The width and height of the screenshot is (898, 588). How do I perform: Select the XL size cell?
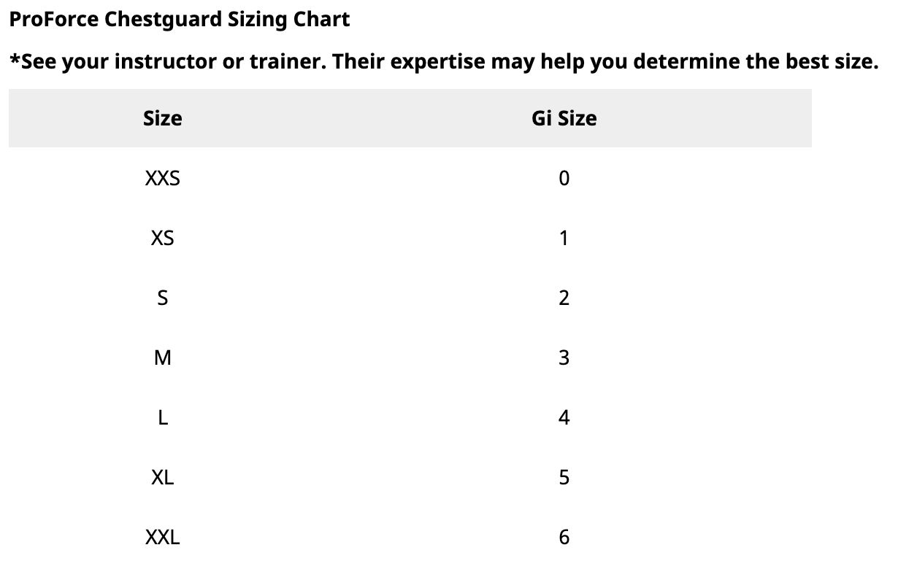162,477
